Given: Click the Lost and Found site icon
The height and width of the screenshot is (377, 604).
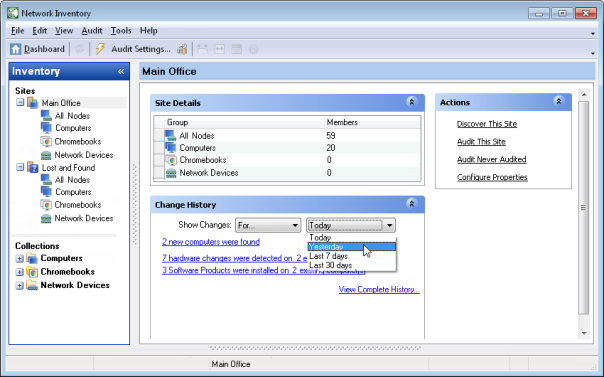Looking at the screenshot, I should [33, 168].
